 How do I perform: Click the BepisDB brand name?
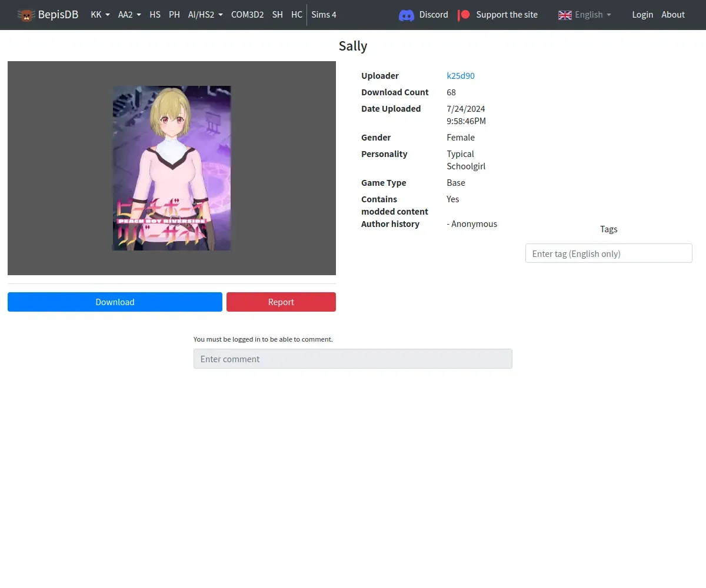[x=58, y=15]
